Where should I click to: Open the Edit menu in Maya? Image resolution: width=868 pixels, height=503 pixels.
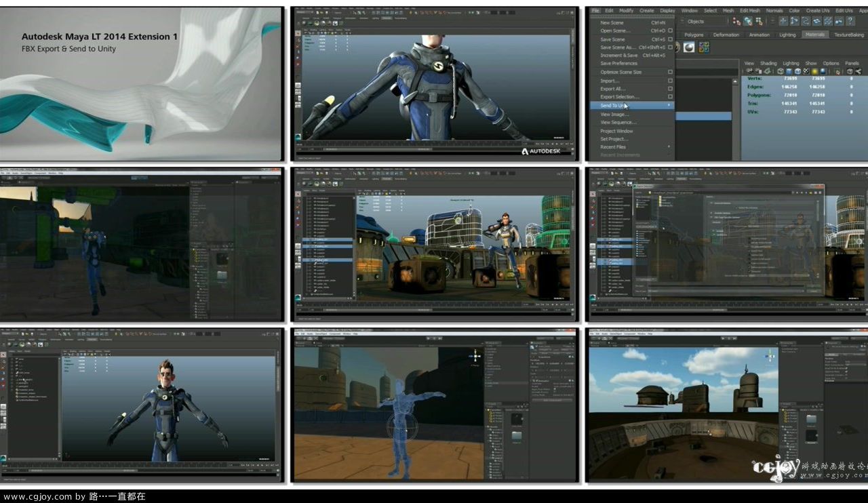pos(609,10)
